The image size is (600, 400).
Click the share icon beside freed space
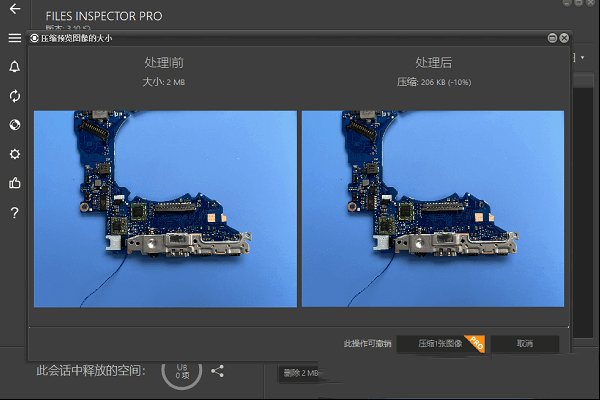218,371
